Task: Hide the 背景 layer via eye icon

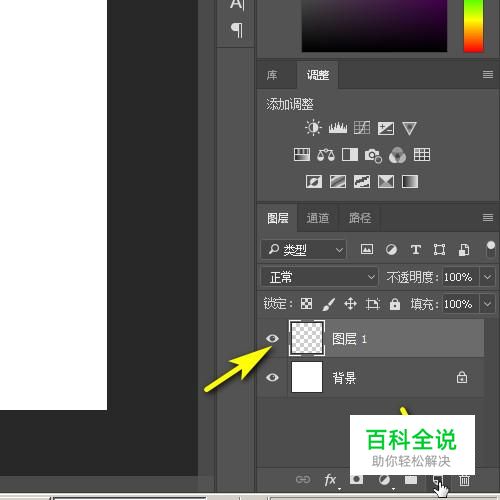Action: 272,377
